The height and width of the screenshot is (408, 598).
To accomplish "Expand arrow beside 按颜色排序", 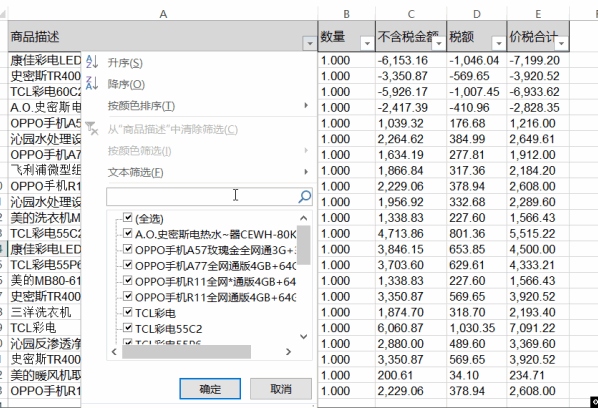I will click(x=306, y=105).
